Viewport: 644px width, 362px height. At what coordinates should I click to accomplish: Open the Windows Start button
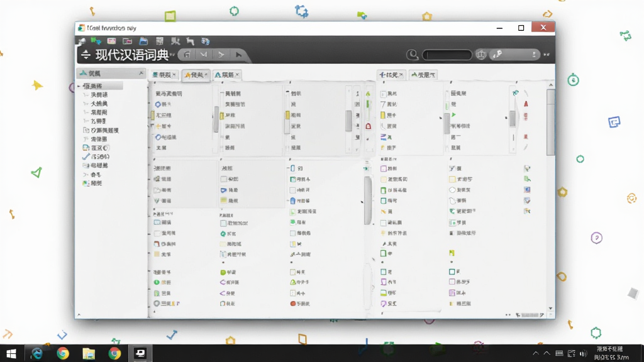[x=11, y=354]
